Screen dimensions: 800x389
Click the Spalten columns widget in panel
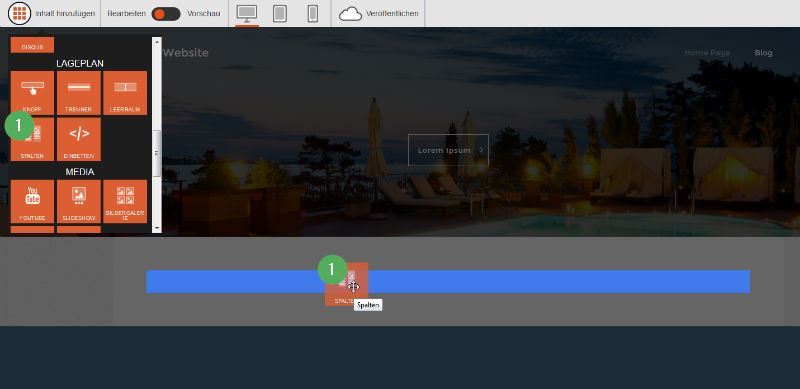pyautogui.click(x=32, y=139)
